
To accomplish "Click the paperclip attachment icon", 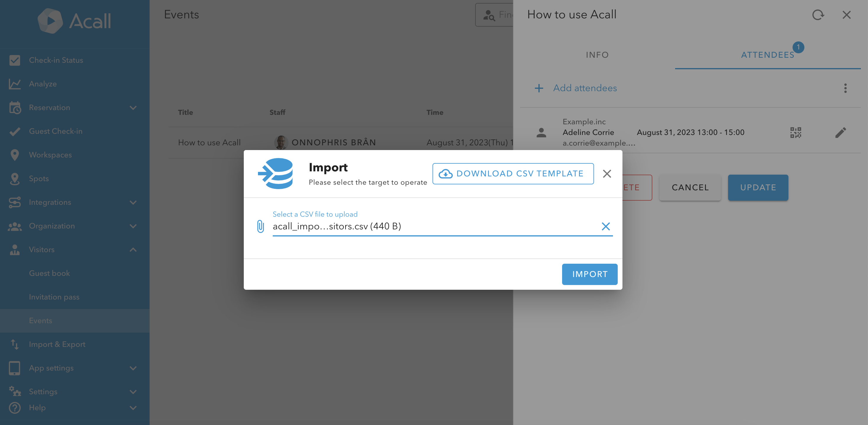I will [260, 226].
